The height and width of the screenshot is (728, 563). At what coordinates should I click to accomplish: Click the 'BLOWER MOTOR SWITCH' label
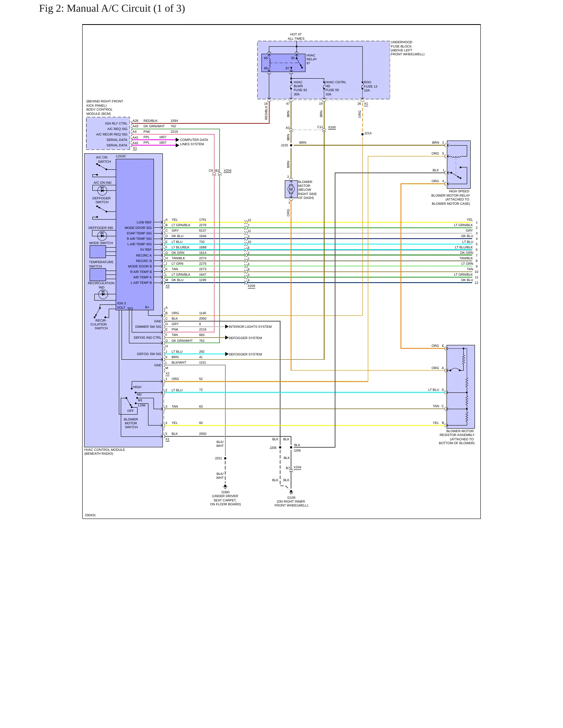pos(131,423)
